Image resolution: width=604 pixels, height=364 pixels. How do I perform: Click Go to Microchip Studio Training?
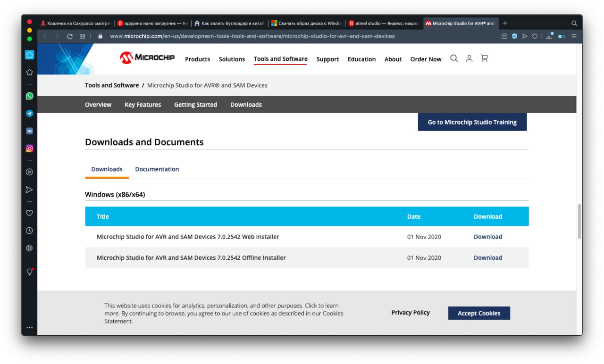point(472,122)
